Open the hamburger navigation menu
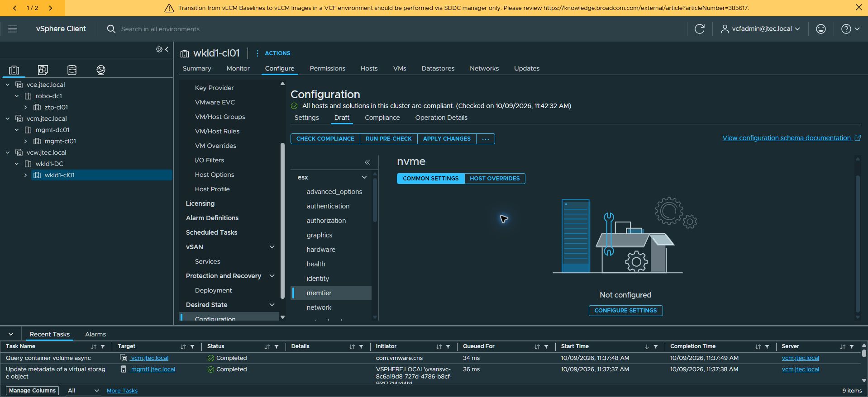The width and height of the screenshot is (868, 397). point(13,29)
